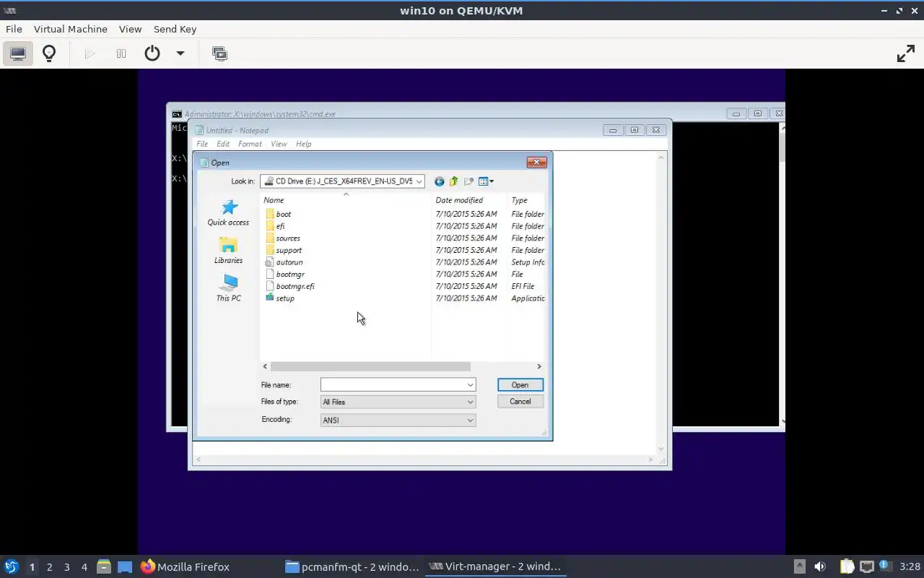Viewport: 924px width, 578px height.
Task: Click the file manager launcher icon
Action: [104, 566]
